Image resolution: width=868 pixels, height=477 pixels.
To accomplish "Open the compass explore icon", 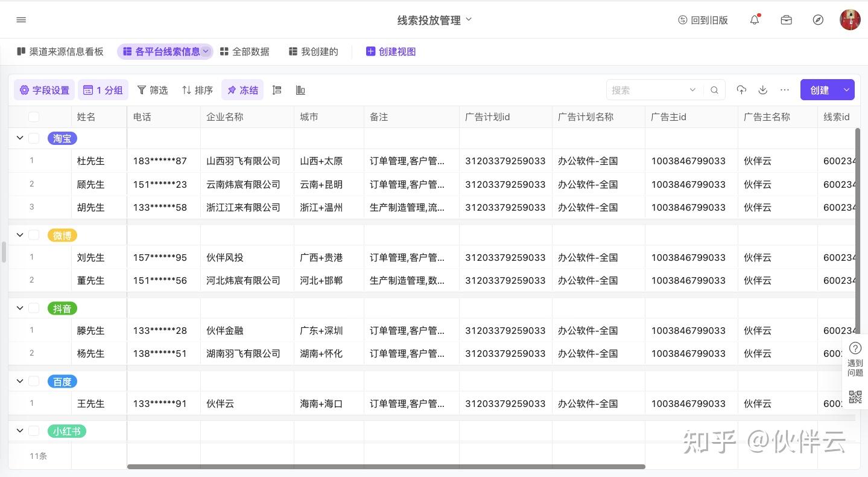I will coord(818,20).
